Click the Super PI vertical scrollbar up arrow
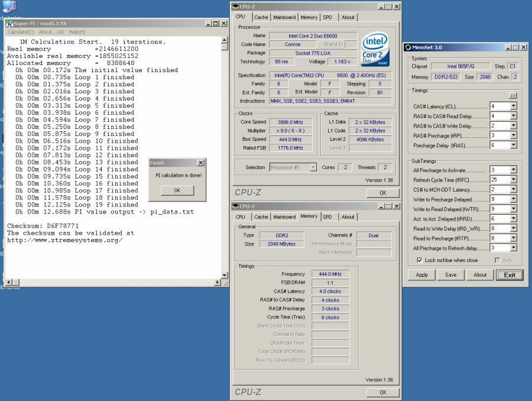 point(224,40)
